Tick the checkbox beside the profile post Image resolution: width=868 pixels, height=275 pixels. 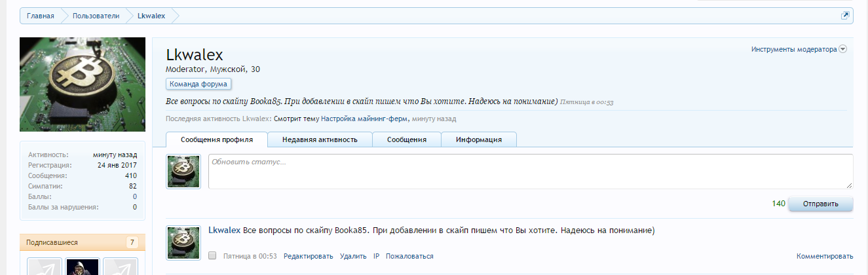tap(212, 256)
